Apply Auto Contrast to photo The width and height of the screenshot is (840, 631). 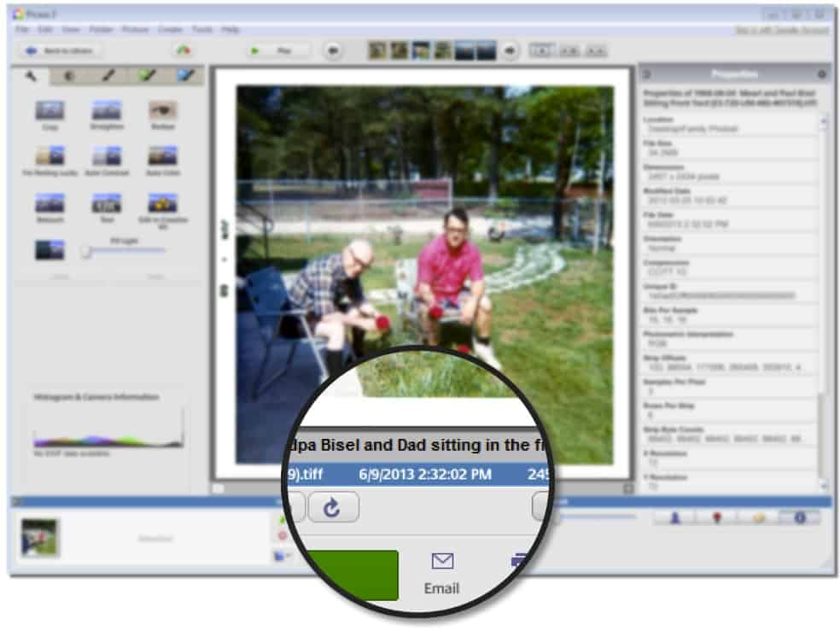click(x=106, y=156)
